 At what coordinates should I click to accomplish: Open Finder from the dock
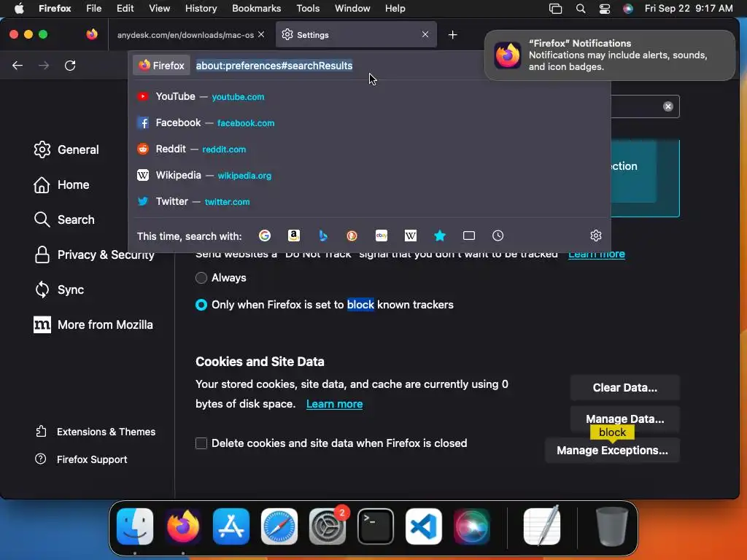135,526
